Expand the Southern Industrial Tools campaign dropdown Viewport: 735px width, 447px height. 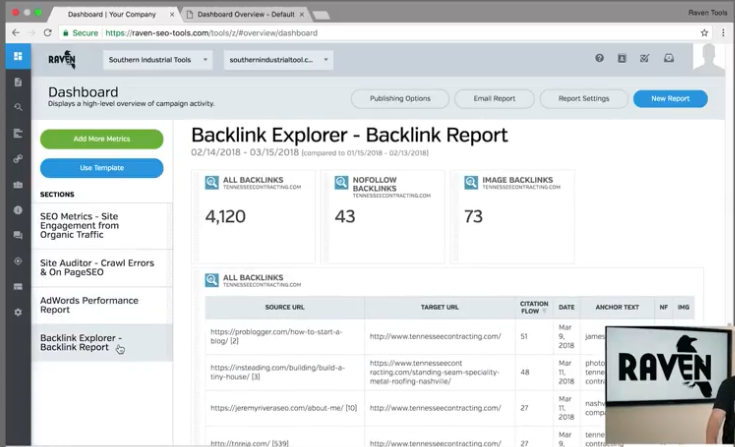[157, 60]
